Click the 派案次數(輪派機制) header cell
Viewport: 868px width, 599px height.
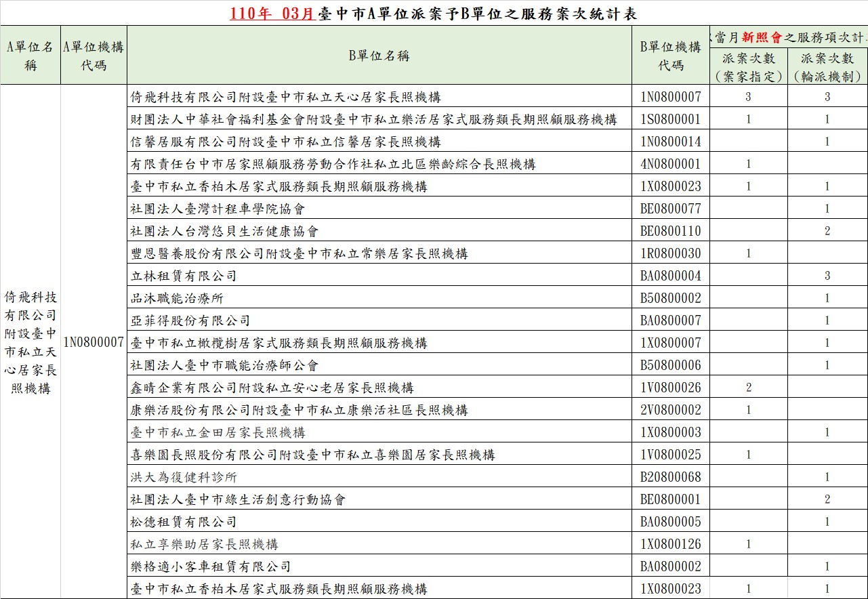click(827, 67)
